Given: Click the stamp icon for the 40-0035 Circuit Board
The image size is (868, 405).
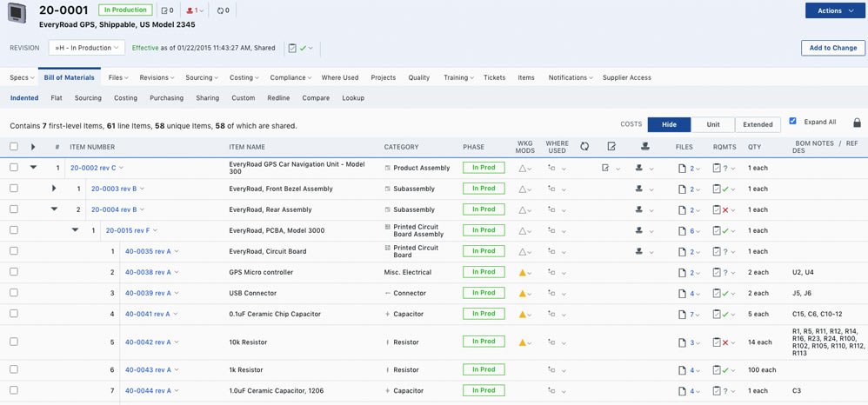Looking at the screenshot, I should point(639,251).
